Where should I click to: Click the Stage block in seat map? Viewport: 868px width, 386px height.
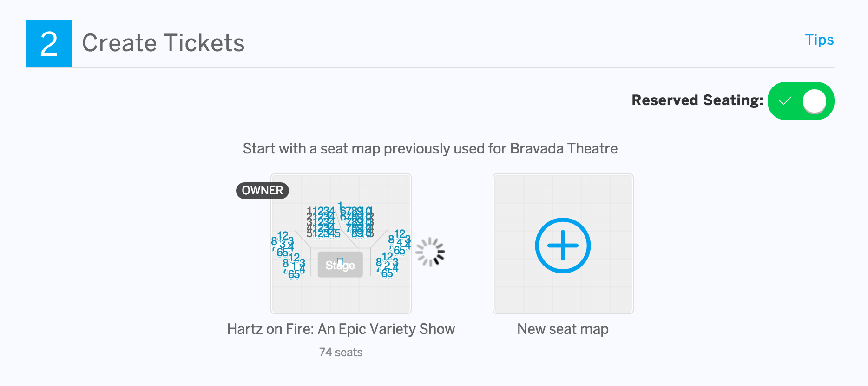click(x=340, y=265)
